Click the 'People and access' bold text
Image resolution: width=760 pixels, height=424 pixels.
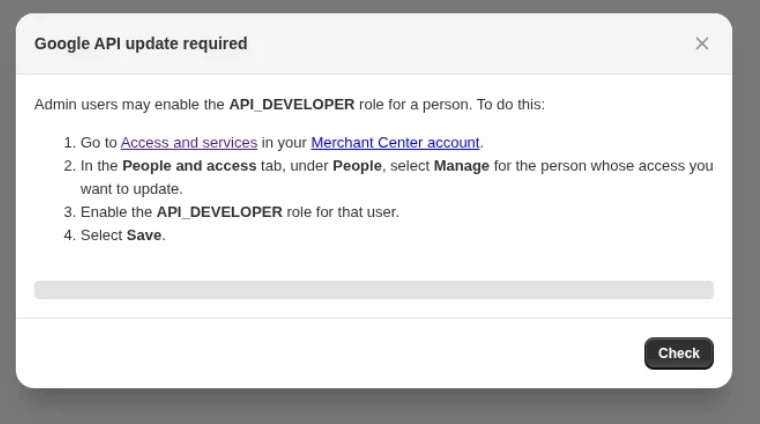189,166
